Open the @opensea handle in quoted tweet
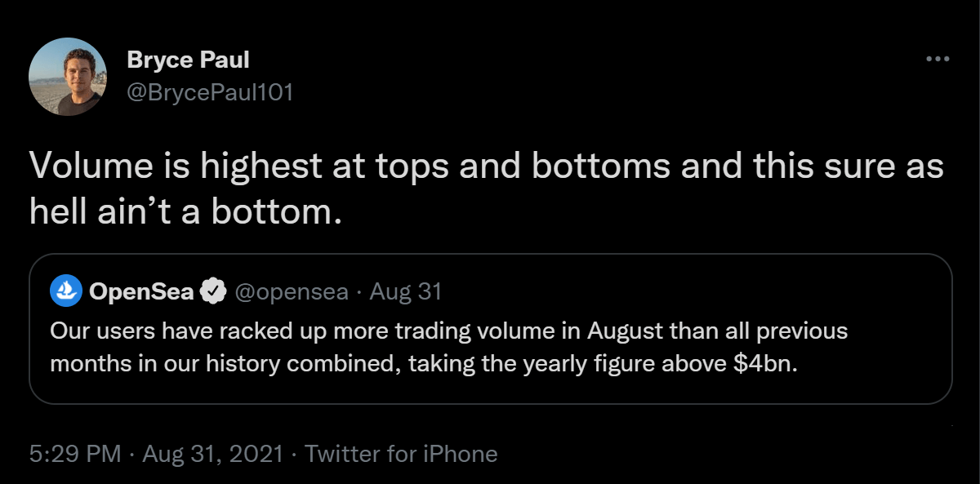 [x=291, y=291]
